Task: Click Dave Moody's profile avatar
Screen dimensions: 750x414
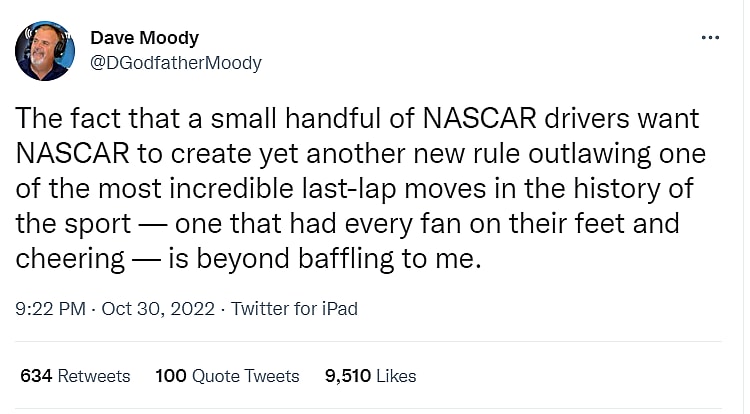Action: click(x=42, y=49)
